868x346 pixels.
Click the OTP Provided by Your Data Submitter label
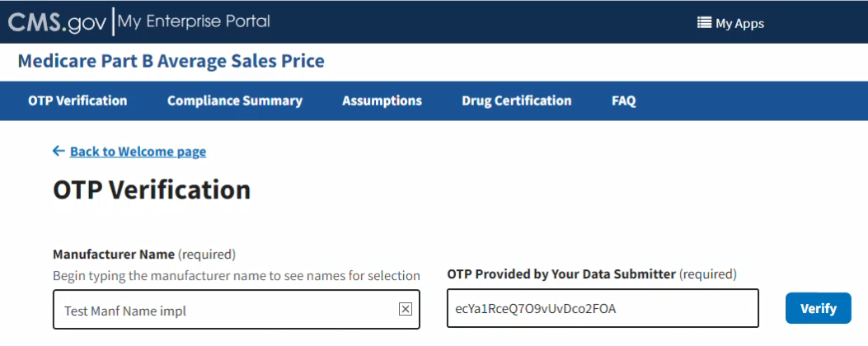pos(591,274)
